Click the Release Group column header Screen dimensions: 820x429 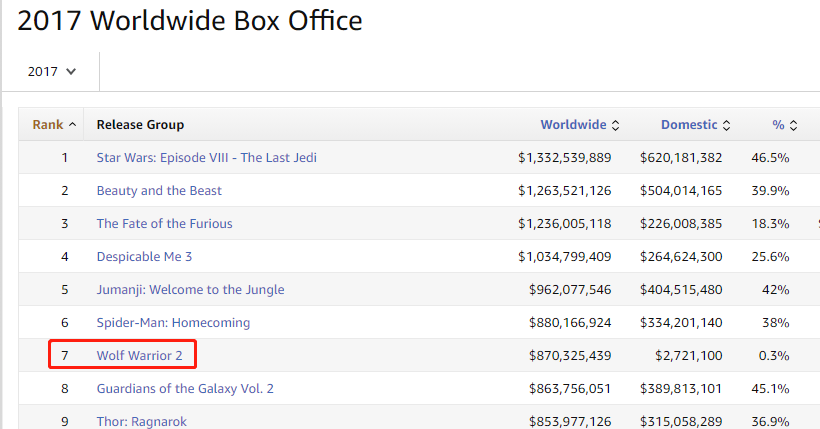click(x=140, y=125)
